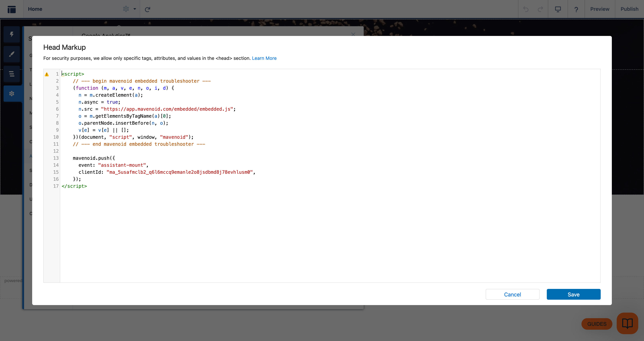Refresh the page with the reload icon
The width and height of the screenshot is (644, 341).
[x=148, y=9]
